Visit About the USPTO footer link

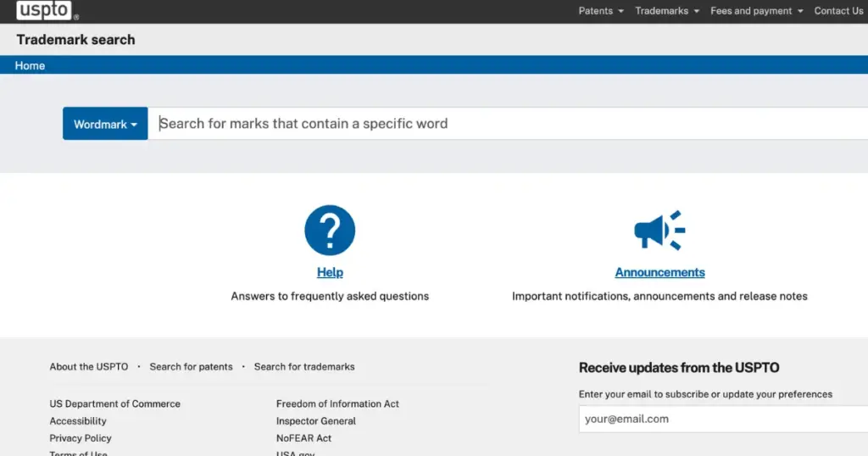click(88, 367)
